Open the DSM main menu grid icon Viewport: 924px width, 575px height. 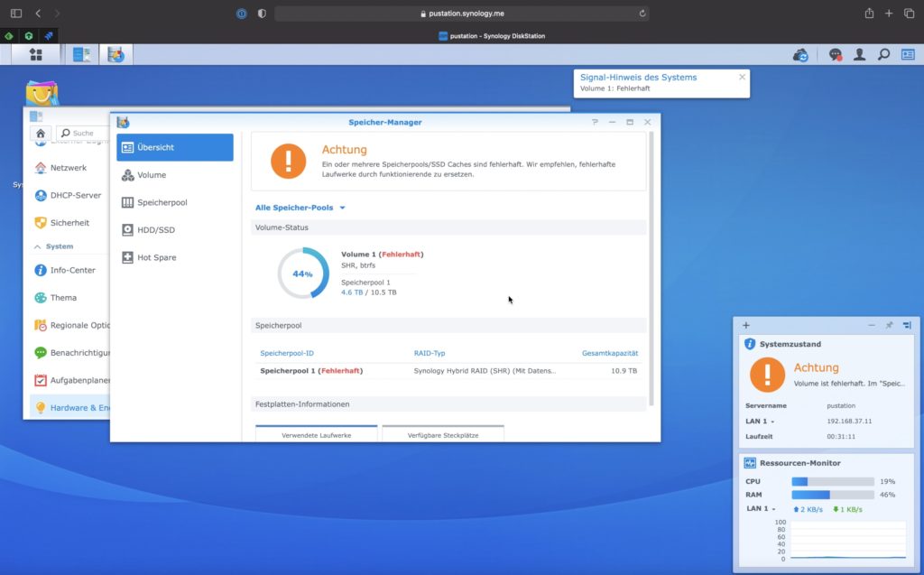[36, 55]
